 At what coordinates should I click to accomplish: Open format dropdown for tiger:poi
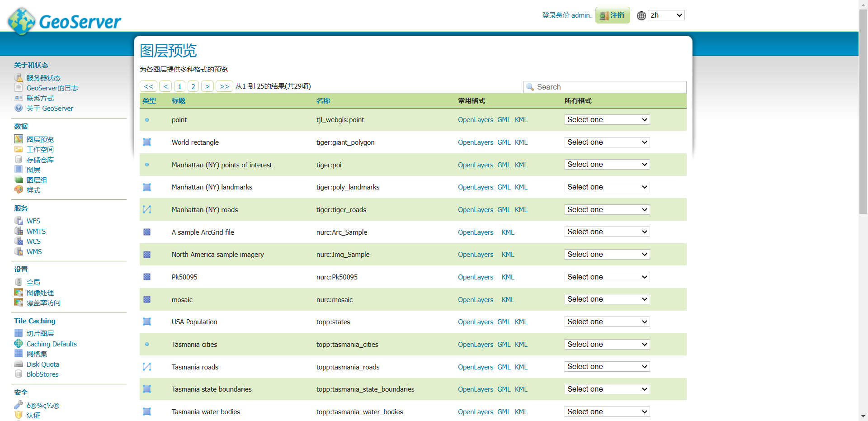[x=607, y=165]
